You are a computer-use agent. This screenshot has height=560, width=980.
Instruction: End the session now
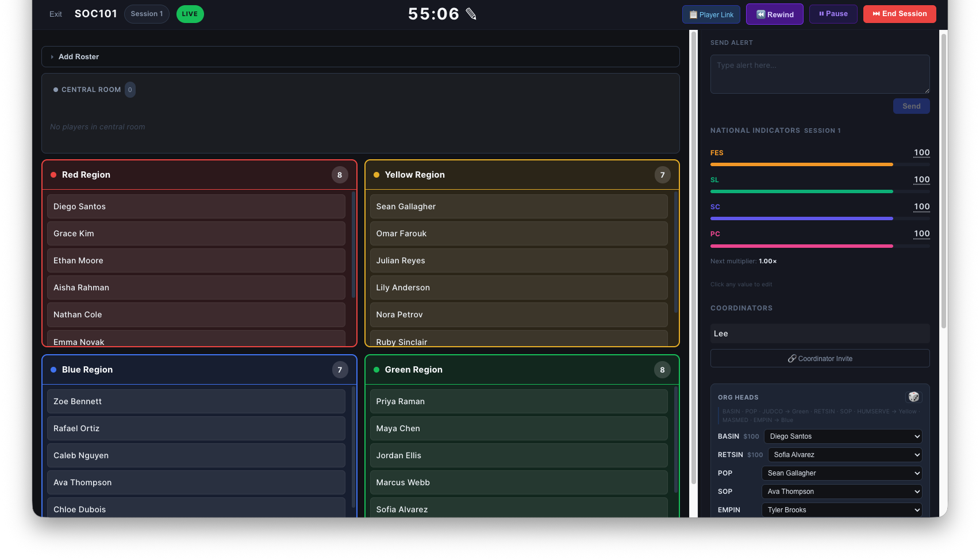click(x=900, y=14)
